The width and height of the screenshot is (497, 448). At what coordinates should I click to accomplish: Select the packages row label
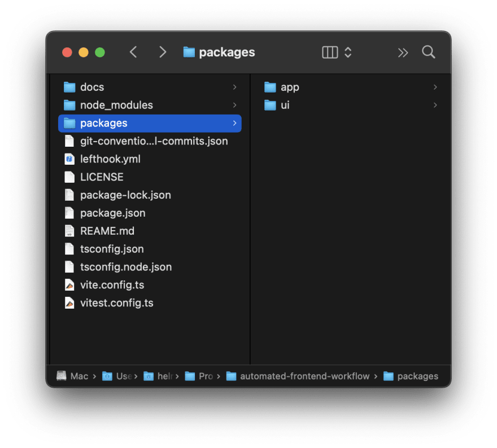click(104, 123)
